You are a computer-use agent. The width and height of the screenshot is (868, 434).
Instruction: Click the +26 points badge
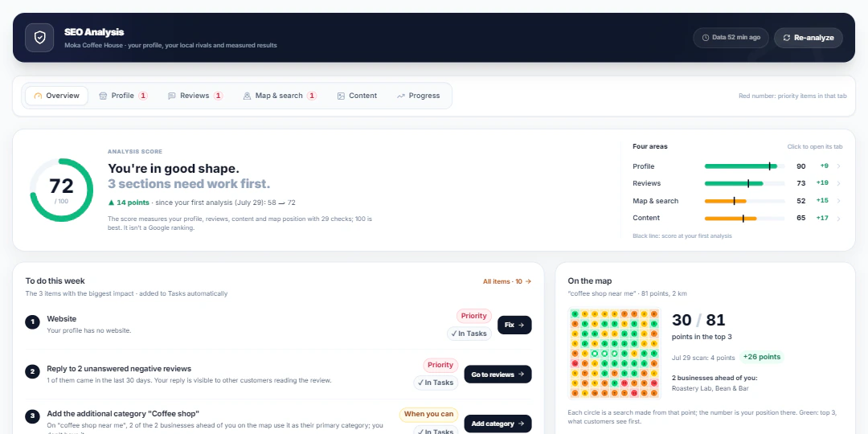[x=762, y=357]
